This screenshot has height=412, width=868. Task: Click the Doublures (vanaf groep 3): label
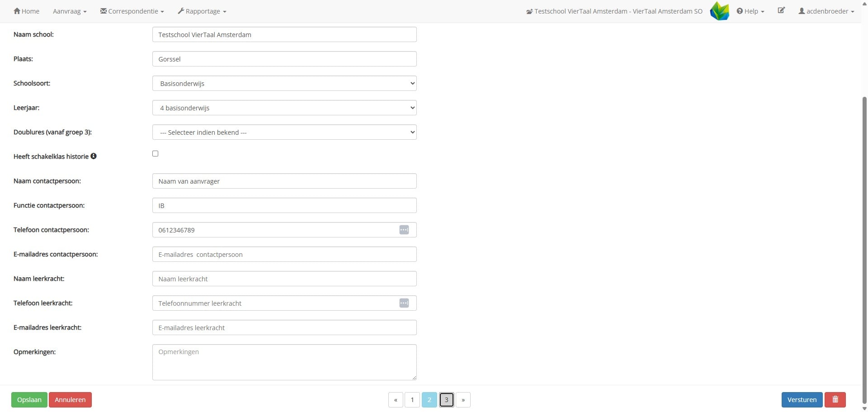point(52,132)
